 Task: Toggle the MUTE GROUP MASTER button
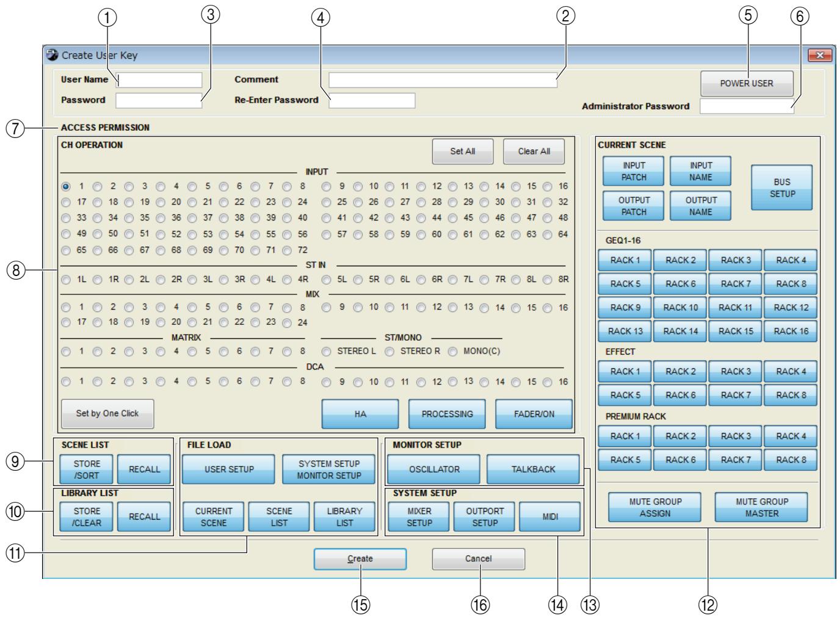pyautogui.click(x=761, y=507)
